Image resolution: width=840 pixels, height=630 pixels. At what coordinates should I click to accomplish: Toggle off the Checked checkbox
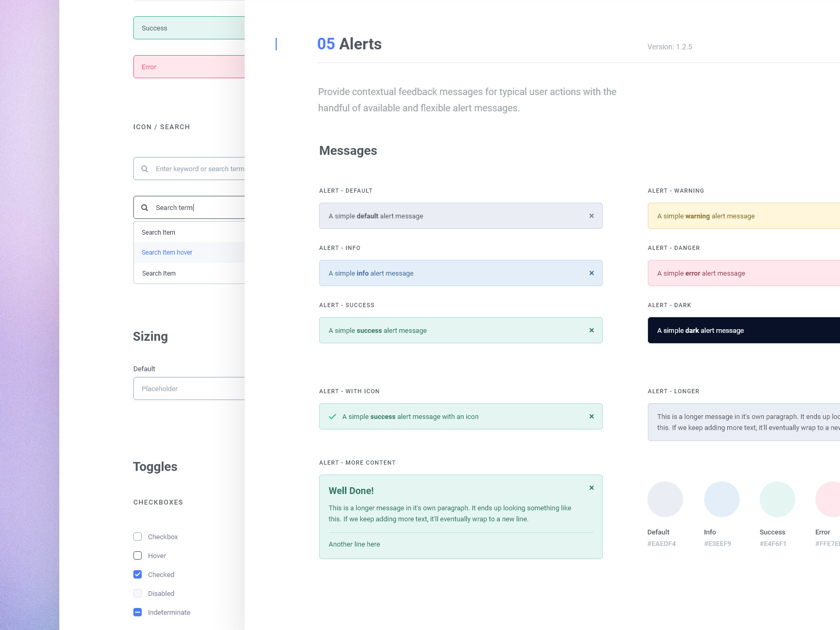click(x=137, y=574)
